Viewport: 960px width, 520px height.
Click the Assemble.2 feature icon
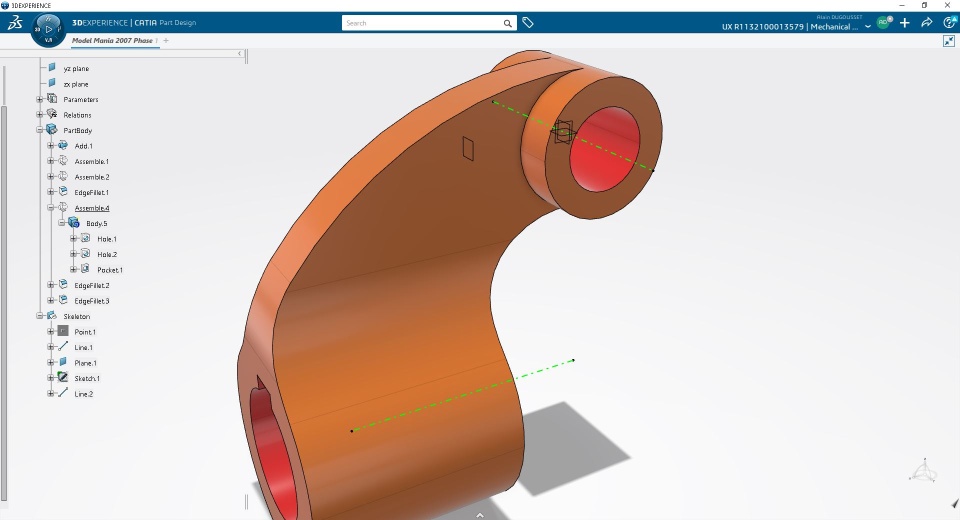tap(63, 176)
